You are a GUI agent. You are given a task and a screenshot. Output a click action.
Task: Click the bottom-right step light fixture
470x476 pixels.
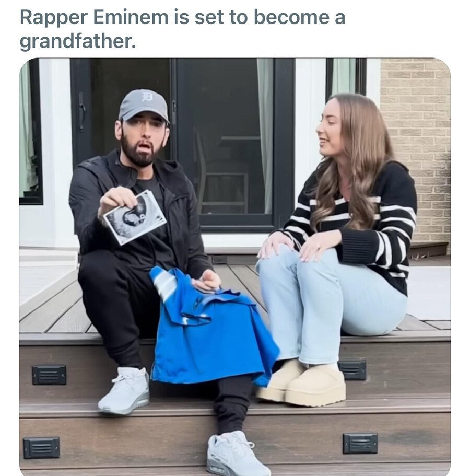tap(360, 443)
